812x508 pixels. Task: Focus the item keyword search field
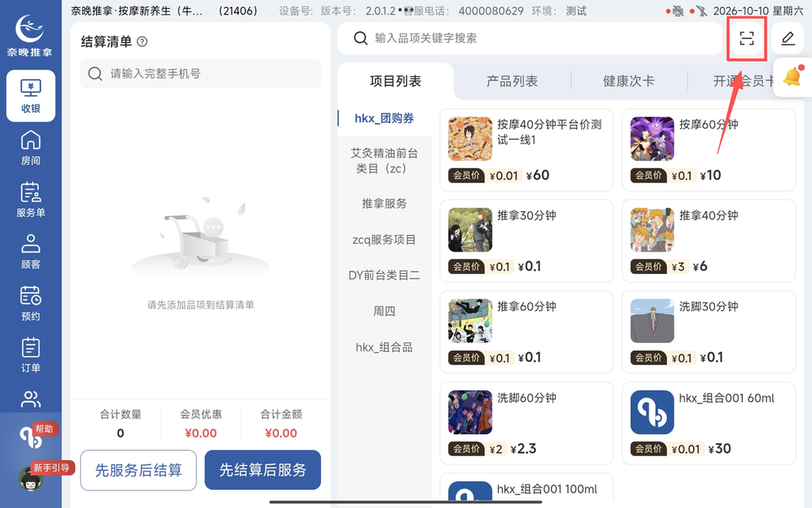click(x=530, y=38)
